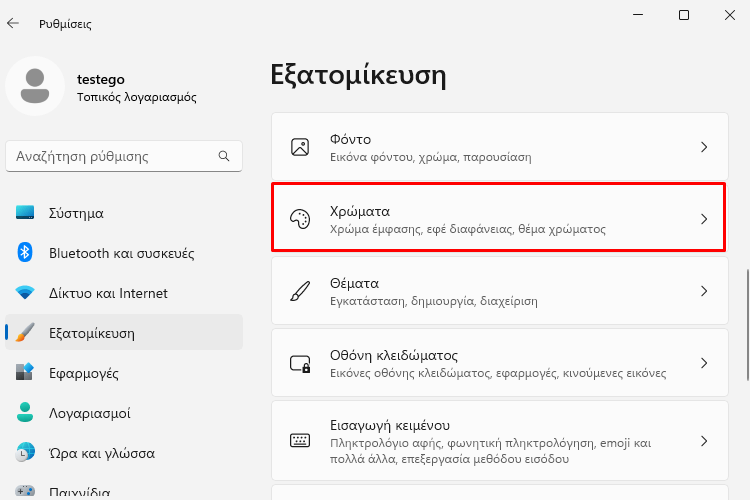Screen dimensions: 750x500
Task: Expand Οθόνη κλειδώματος chevron arrow
Action: coord(704,363)
